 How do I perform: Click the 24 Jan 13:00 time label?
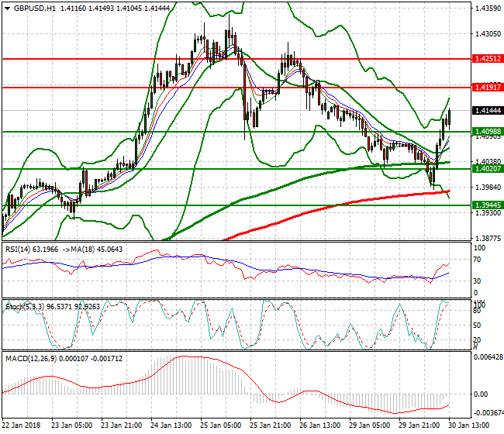coord(171,425)
